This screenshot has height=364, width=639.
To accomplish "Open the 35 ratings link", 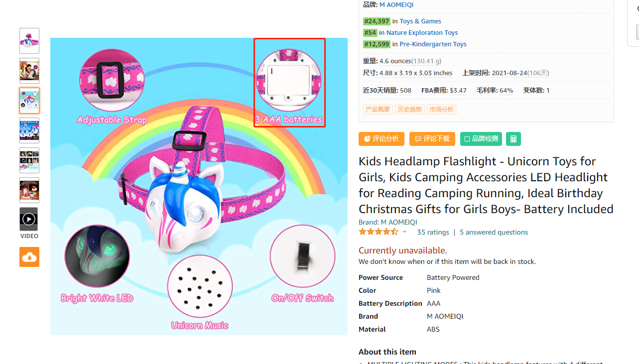I will coord(433,232).
